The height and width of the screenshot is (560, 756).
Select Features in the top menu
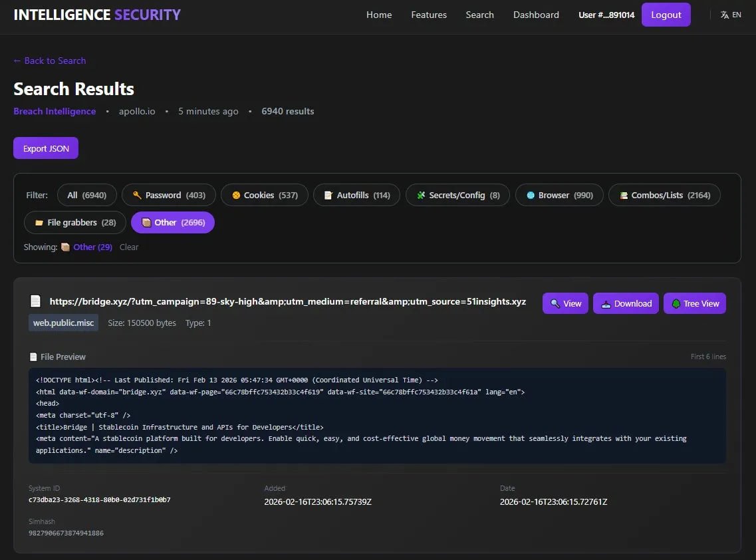pyautogui.click(x=429, y=14)
